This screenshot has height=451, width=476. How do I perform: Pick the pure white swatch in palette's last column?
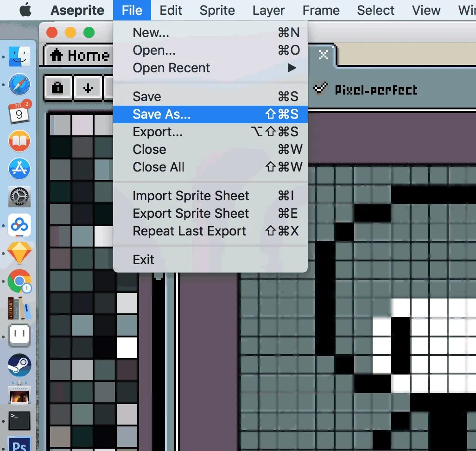[x=127, y=348]
